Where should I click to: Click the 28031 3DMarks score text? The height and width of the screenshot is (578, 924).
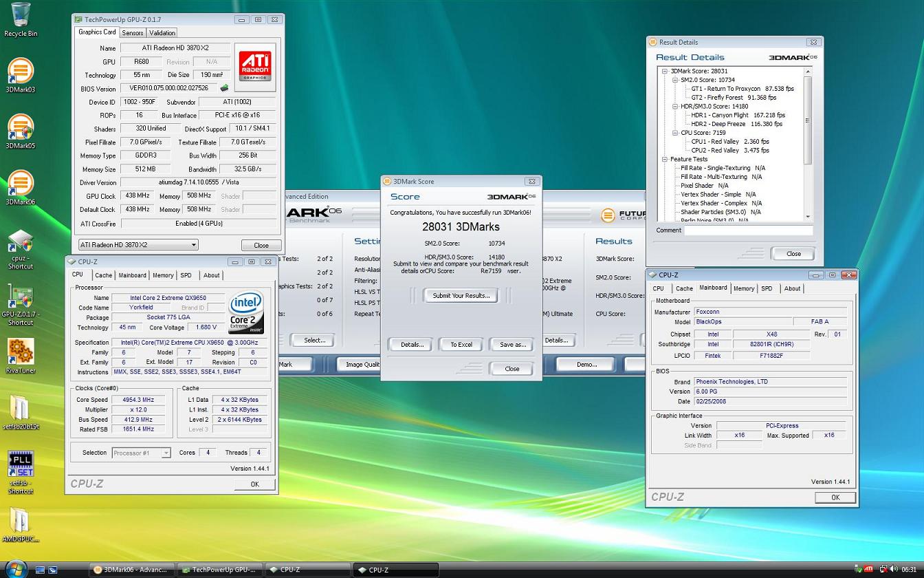pyautogui.click(x=461, y=227)
